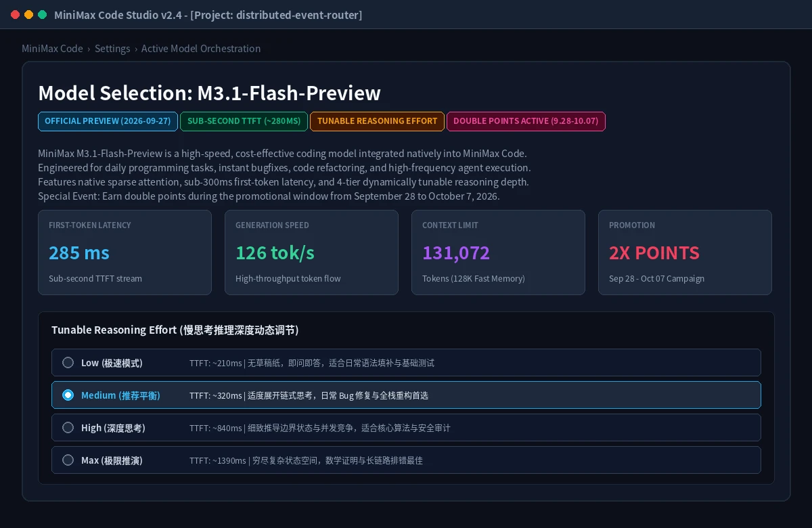Click the Double Points Active badge

[x=526, y=121]
